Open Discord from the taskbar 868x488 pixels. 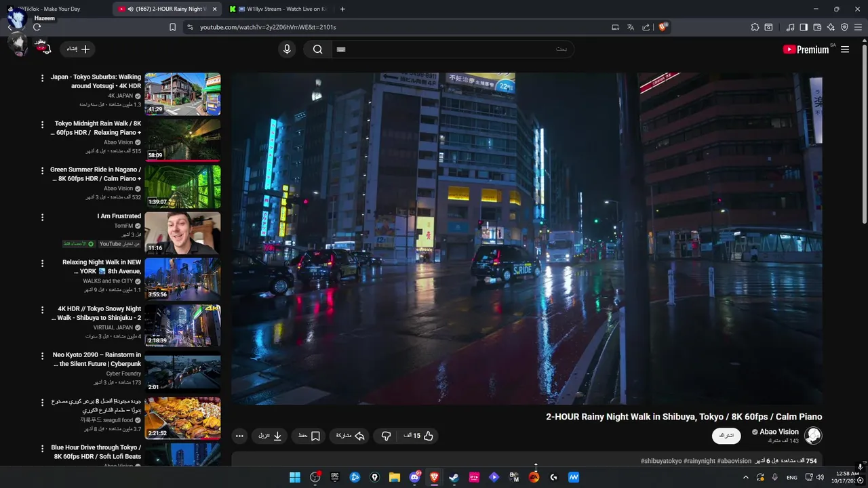[414, 477]
